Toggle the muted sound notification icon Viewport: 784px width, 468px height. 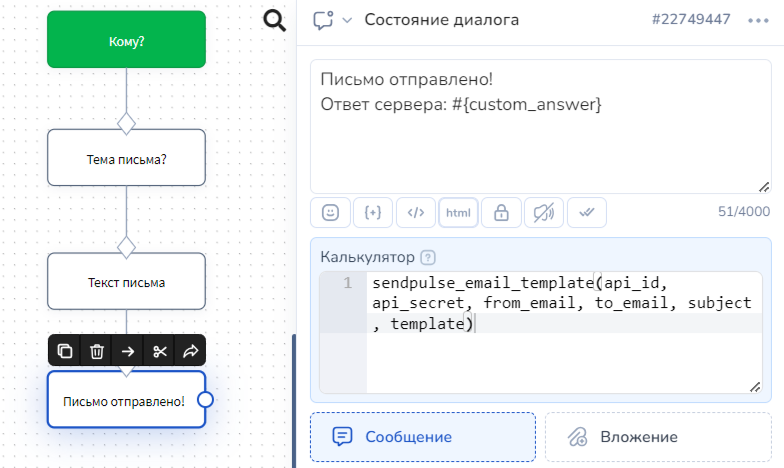coord(544,212)
